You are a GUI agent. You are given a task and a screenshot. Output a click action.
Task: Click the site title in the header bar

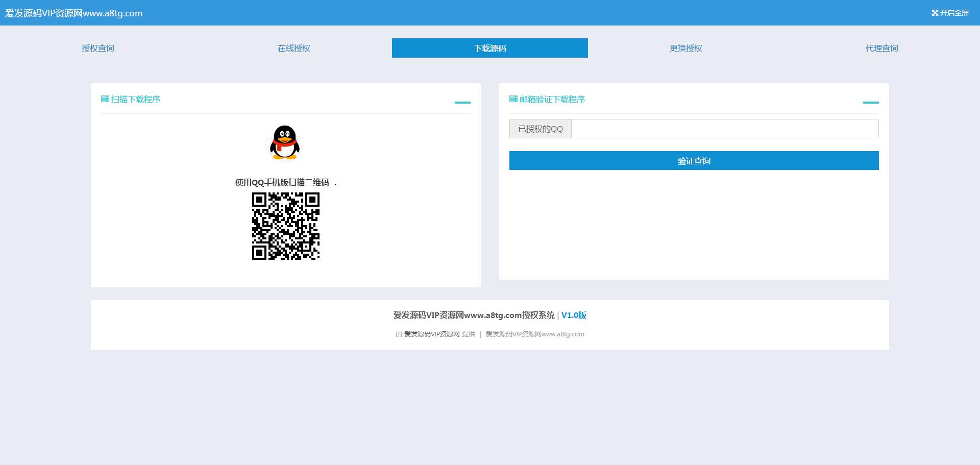74,13
